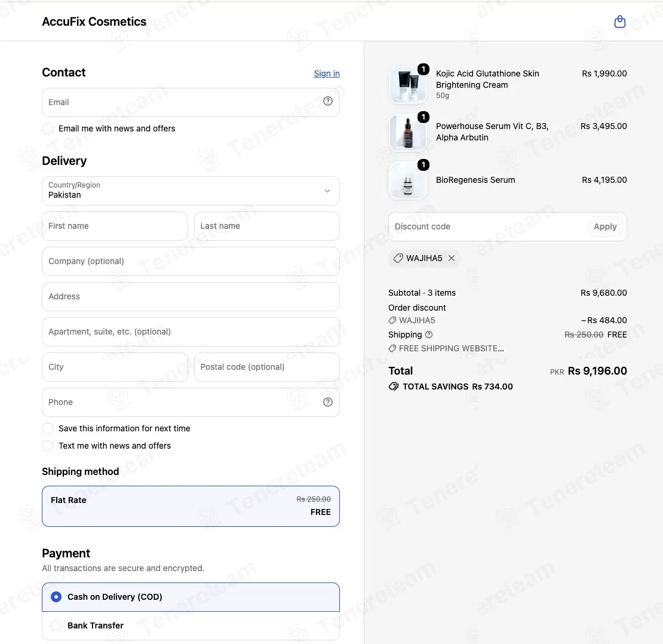Click the Shipping info question icon
The width and height of the screenshot is (663, 644).
(x=429, y=335)
